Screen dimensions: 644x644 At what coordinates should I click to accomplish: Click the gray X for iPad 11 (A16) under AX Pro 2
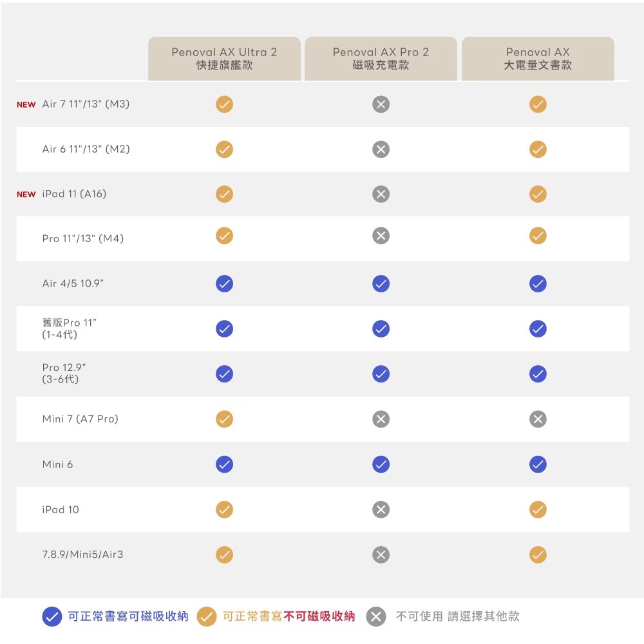[381, 194]
